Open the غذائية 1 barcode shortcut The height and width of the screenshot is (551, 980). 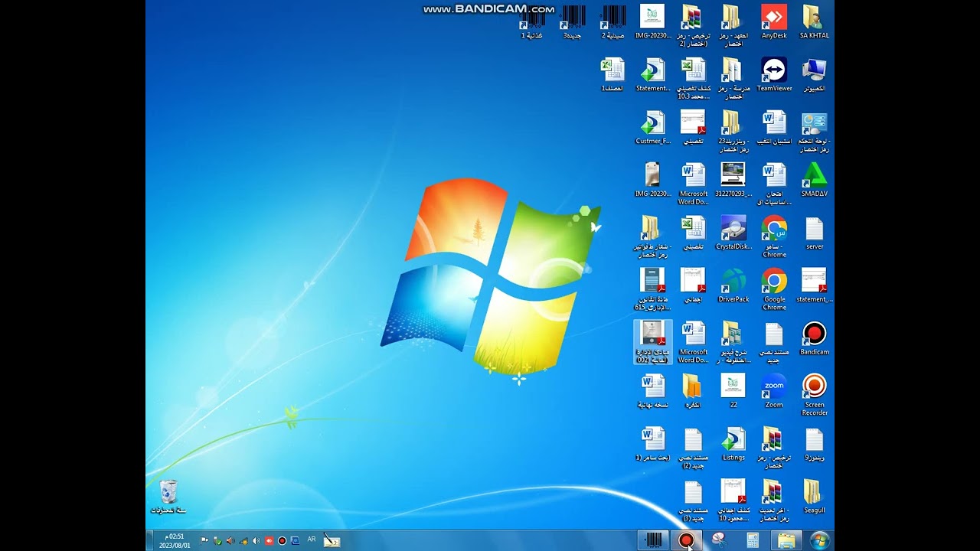point(532,21)
